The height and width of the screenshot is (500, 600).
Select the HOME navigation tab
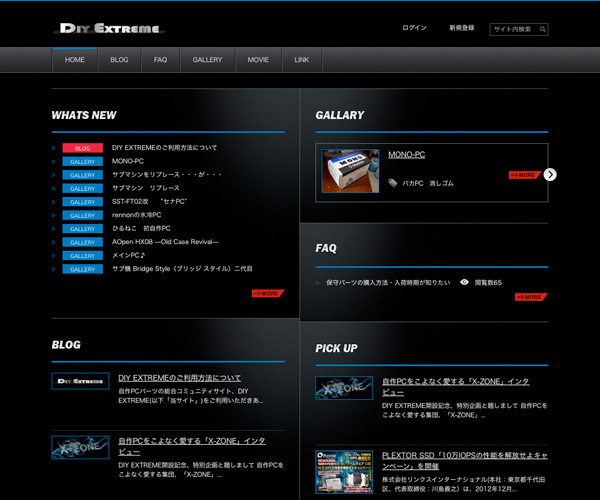click(x=75, y=60)
